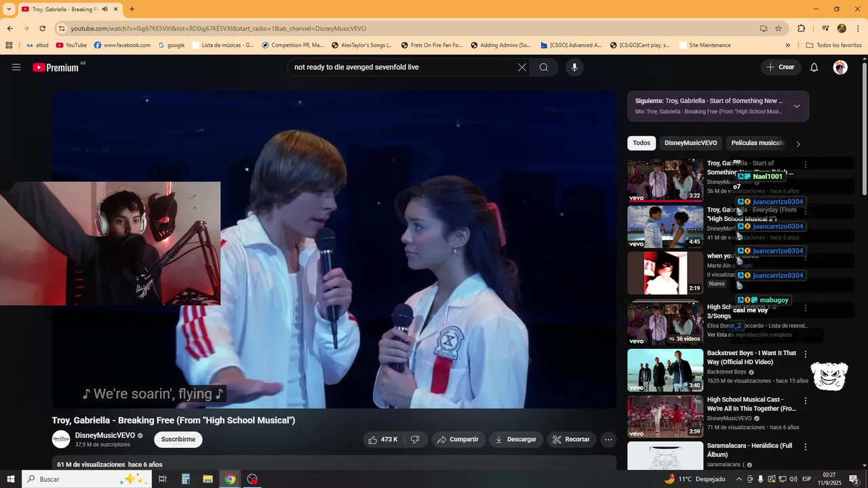Open the DisneyMusicVEVO channel avatar
Image resolution: width=868 pixels, height=488 pixels.
[61, 439]
